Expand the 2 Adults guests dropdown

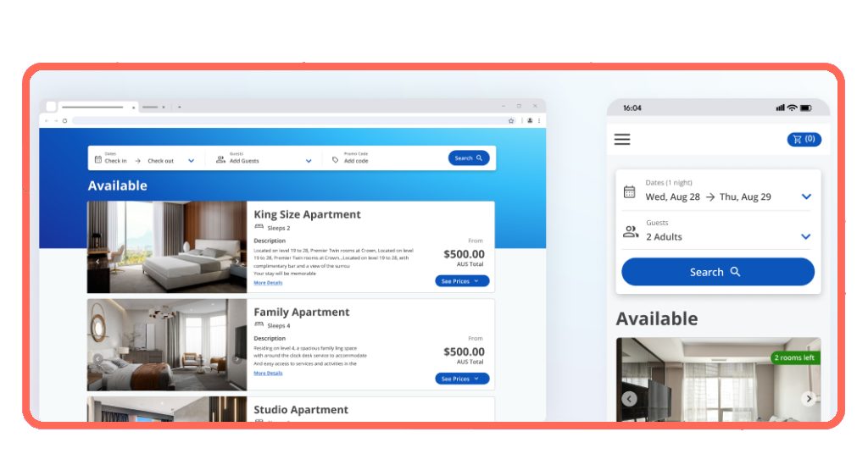pyautogui.click(x=806, y=236)
